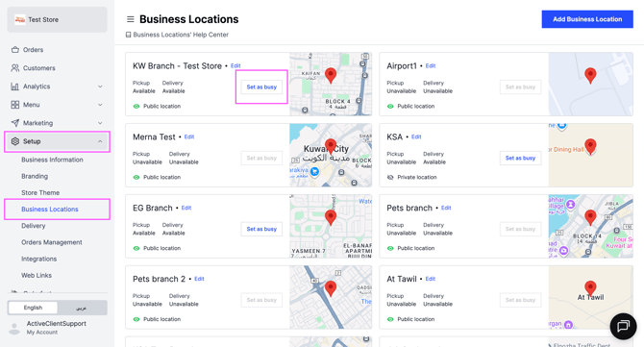Click the red map pin on Pets branch 2 map
Image resolution: width=644 pixels, height=347 pixels.
point(331,288)
